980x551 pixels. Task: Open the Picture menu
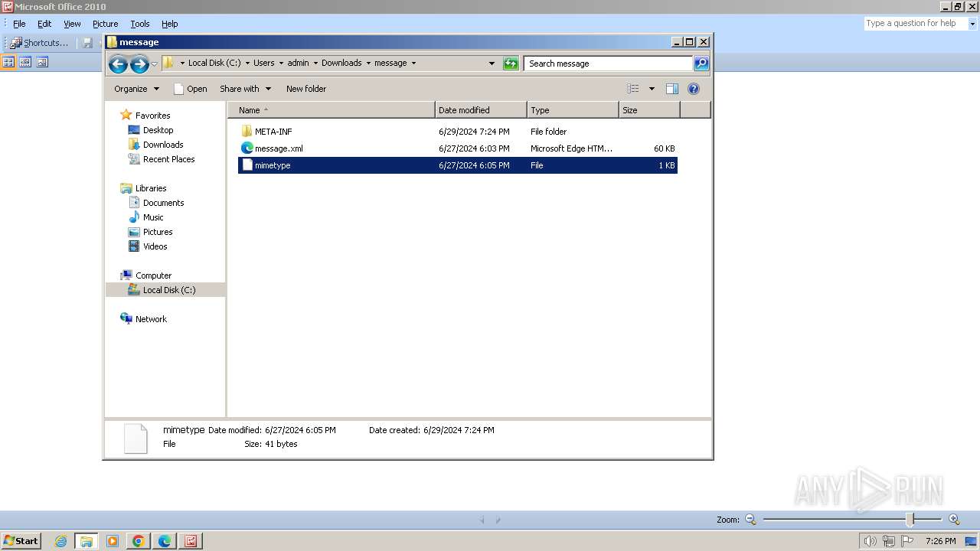(105, 24)
